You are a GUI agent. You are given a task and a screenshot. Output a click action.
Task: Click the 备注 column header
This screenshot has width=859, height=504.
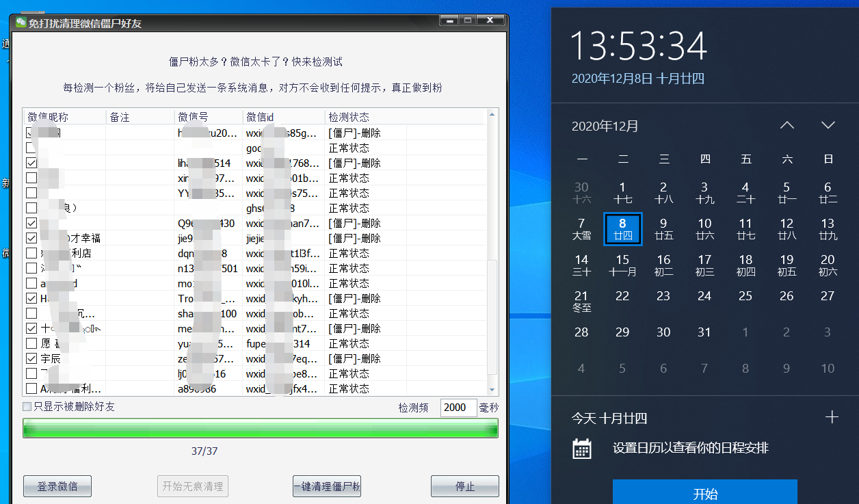[140, 117]
